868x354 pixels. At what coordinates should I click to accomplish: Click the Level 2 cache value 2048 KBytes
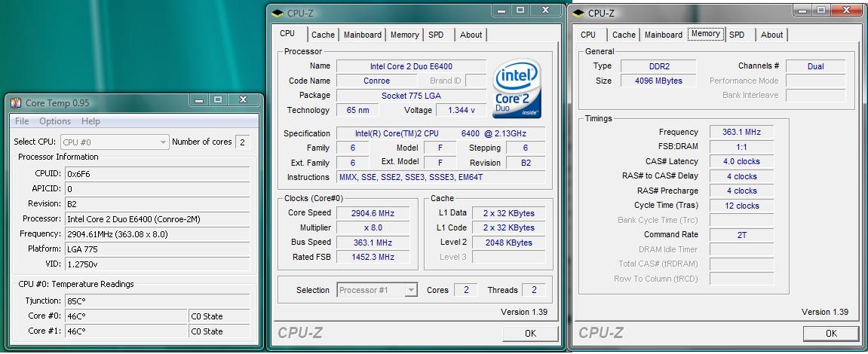(x=509, y=243)
